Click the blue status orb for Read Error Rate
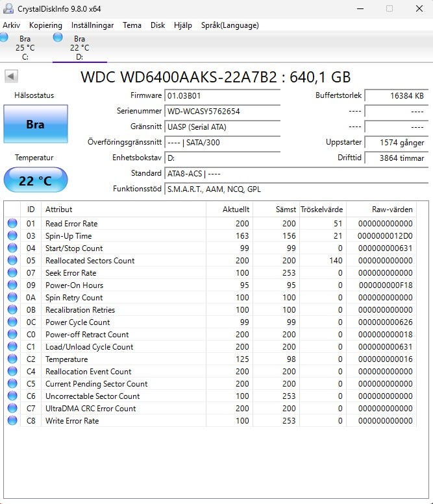433x504 pixels. tap(12, 224)
